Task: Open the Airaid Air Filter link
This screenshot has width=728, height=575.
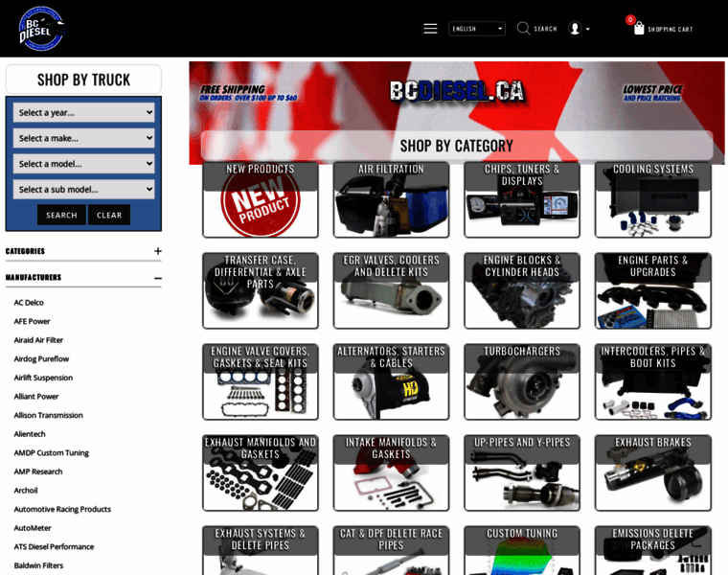Action: [x=38, y=340]
